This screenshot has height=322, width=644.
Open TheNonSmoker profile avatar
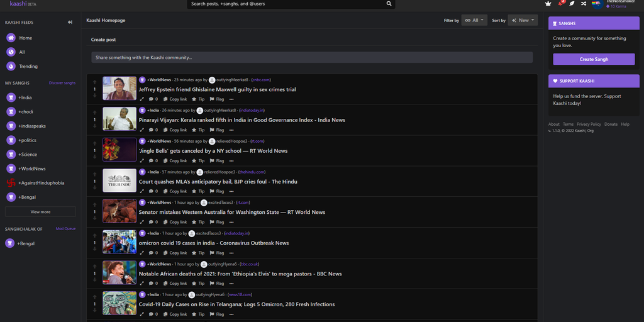coord(597,4)
